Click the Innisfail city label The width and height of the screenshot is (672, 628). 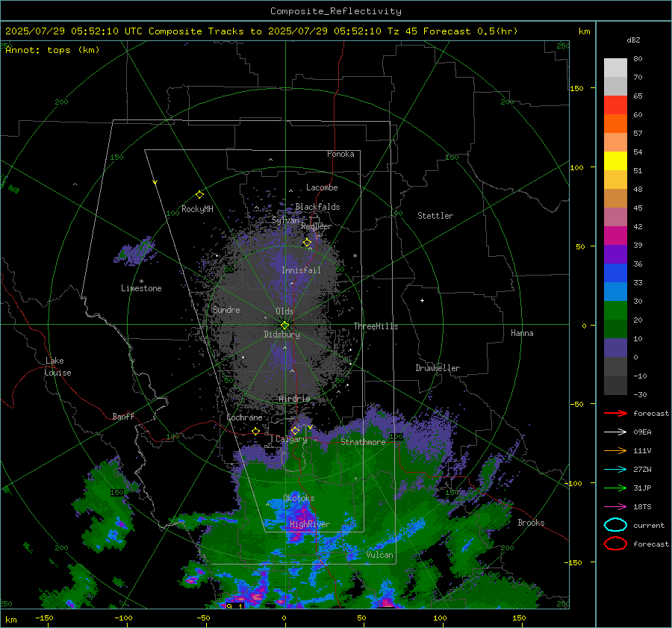(x=301, y=270)
